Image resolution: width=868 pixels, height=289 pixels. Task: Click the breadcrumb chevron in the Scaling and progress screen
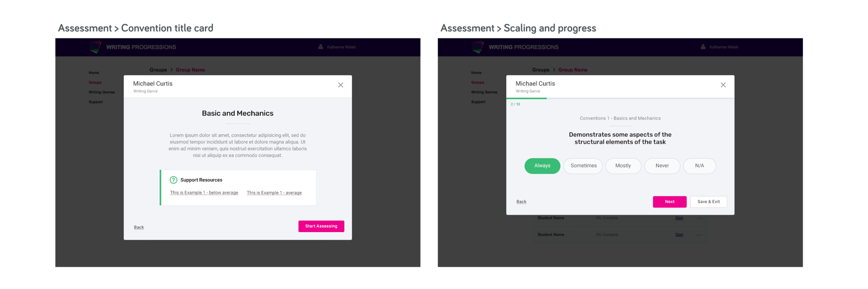pyautogui.click(x=554, y=70)
